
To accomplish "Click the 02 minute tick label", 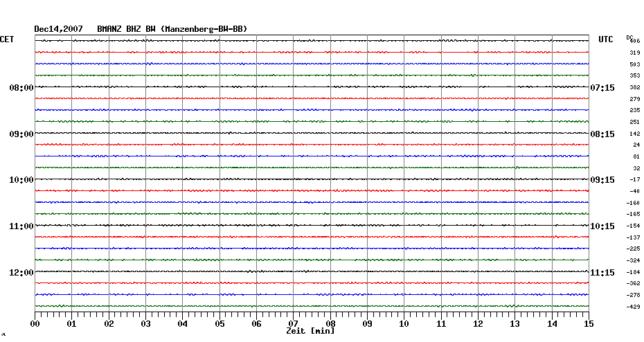I will click(x=109, y=324).
